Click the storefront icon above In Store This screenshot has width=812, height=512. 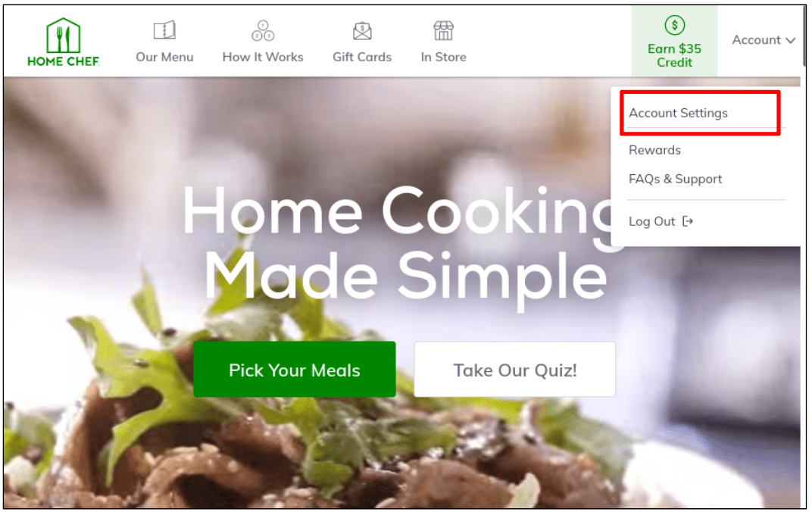pos(443,31)
